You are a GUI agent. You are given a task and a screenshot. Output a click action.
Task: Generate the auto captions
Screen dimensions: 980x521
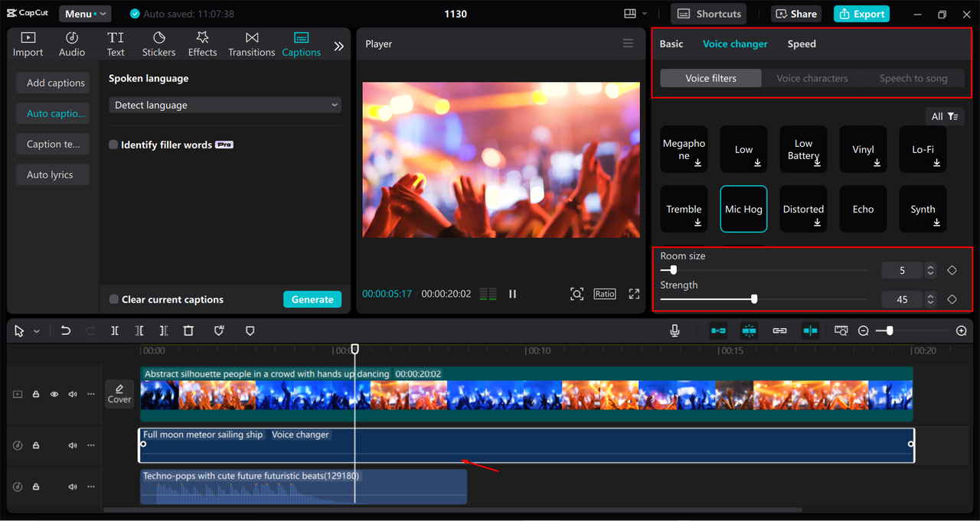click(x=312, y=299)
